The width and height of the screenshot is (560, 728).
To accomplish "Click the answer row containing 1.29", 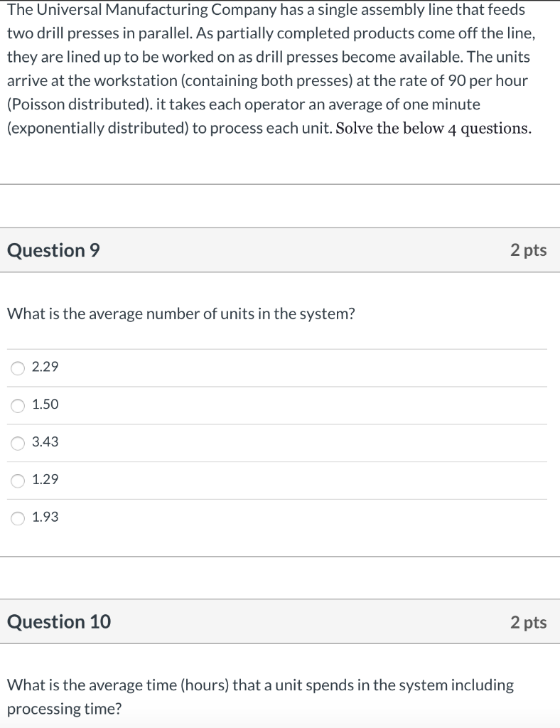I will click(213, 480).
